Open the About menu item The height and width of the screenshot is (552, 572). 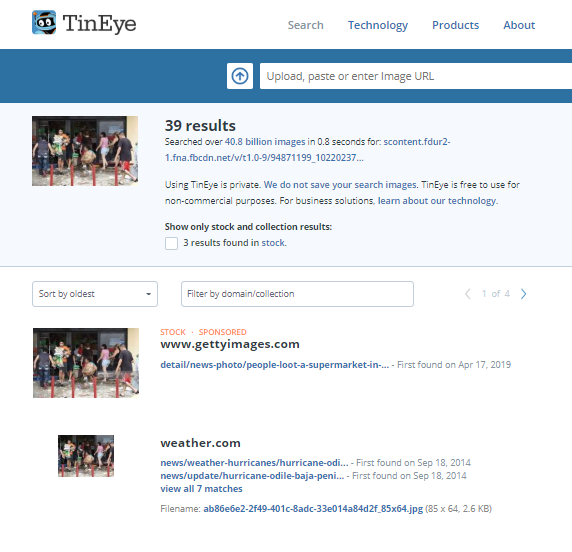tap(519, 25)
